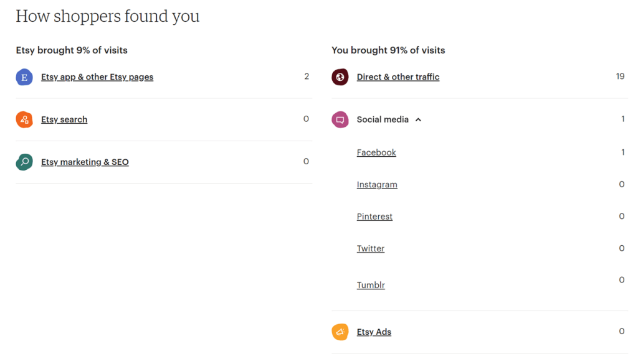
Task: Click the "You brought 91% of visits" heading
Action: point(388,50)
